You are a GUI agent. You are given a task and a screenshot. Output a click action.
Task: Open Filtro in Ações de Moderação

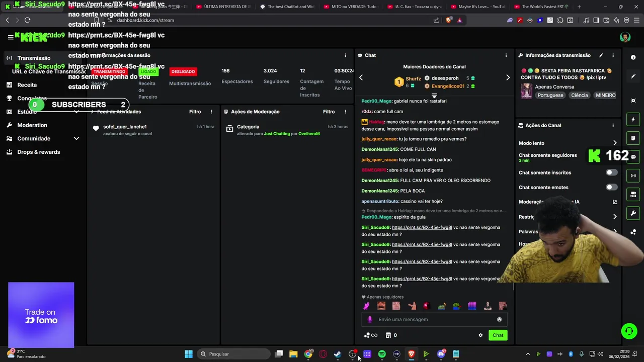tap(329, 112)
